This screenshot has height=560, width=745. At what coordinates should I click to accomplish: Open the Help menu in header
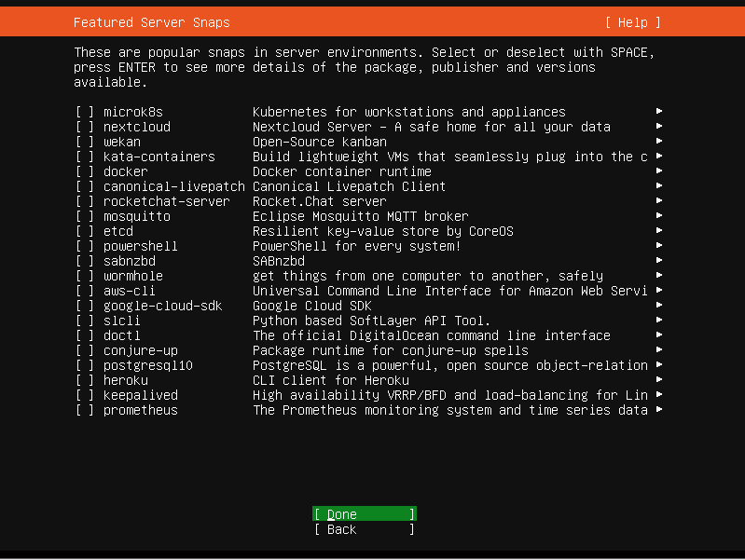pos(633,22)
